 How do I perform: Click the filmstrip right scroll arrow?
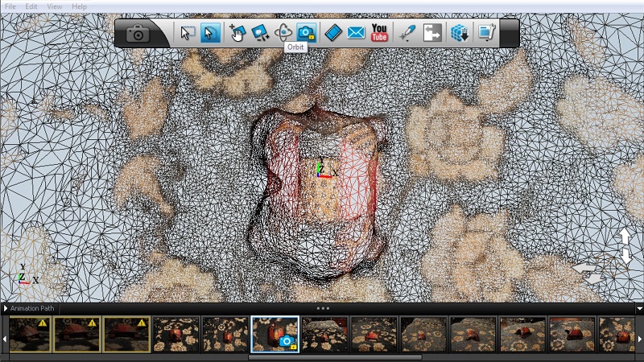tap(639, 339)
